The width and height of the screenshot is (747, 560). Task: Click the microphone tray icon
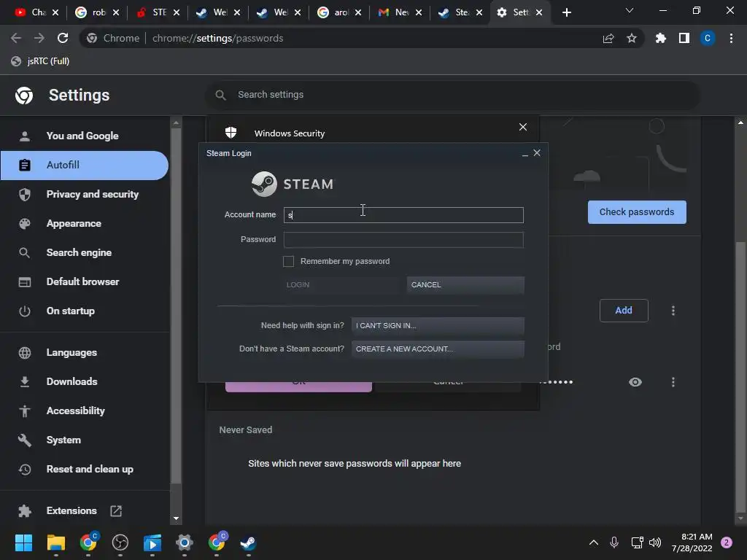click(614, 542)
